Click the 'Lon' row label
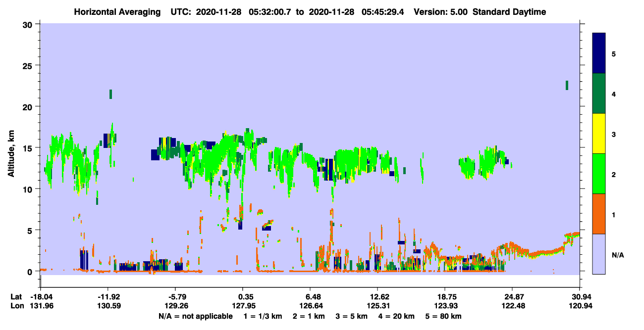 pyautogui.click(x=17, y=306)
